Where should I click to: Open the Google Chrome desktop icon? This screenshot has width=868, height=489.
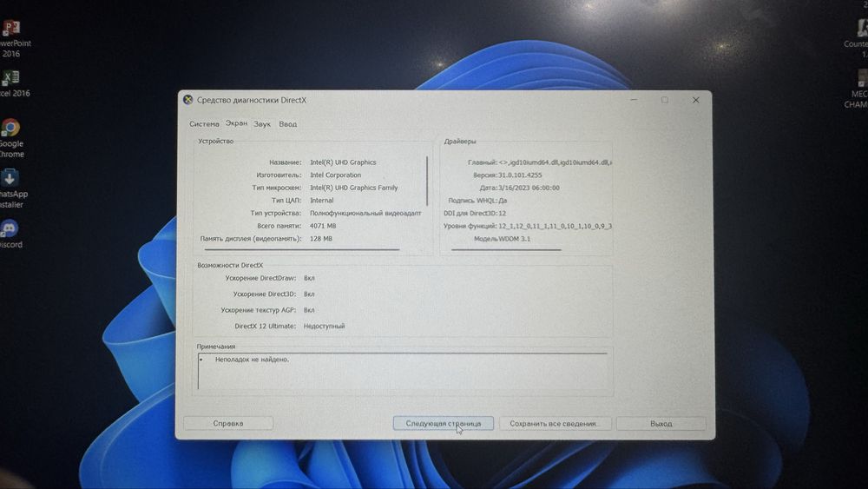[11, 138]
